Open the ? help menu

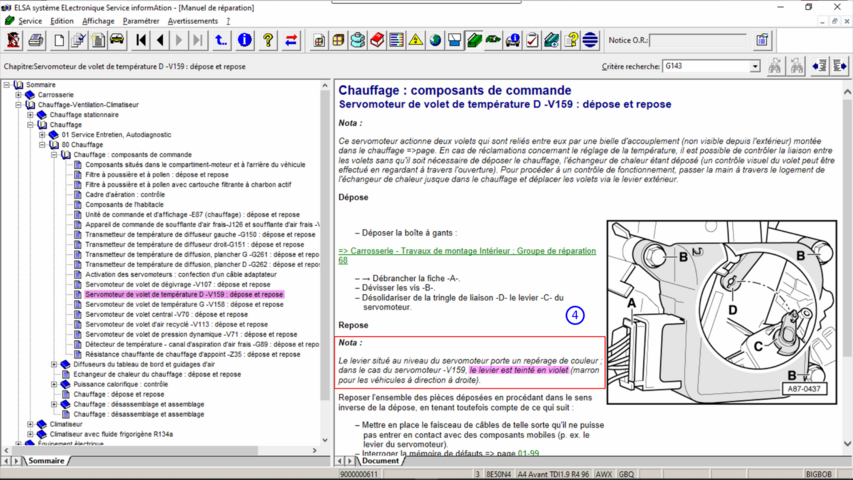(228, 21)
